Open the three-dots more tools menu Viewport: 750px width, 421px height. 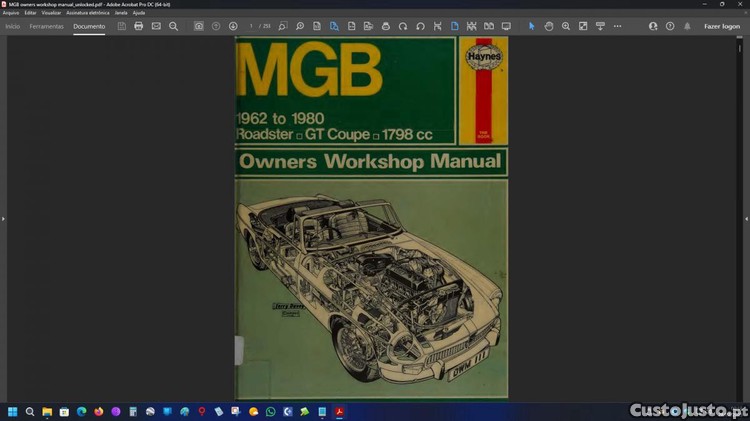click(617, 26)
